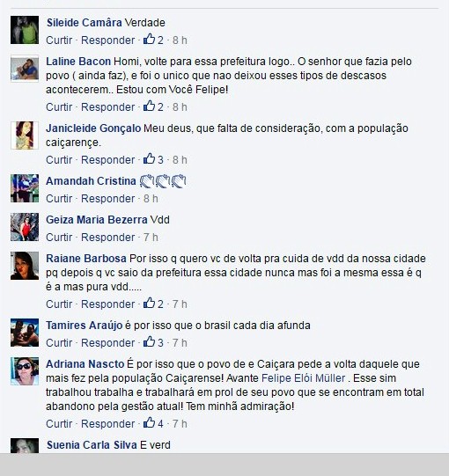Open the tagged Felipe Elói Müller link
The height and width of the screenshot is (476, 449).
[303, 378]
